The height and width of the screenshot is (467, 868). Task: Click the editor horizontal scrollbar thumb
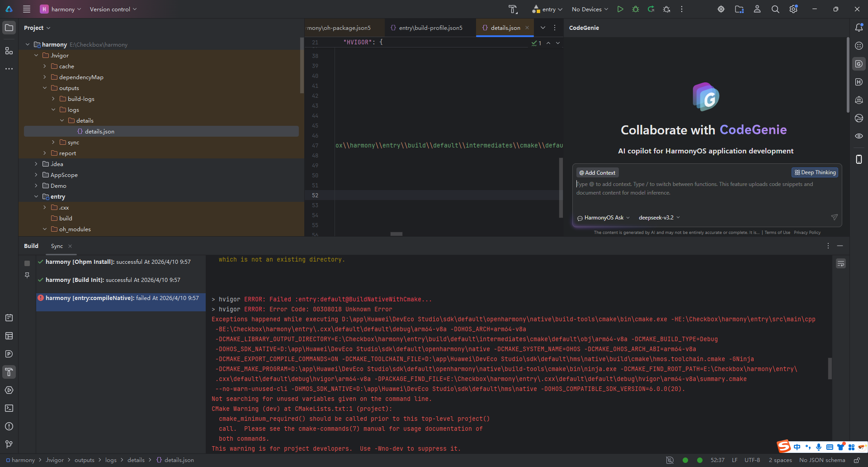click(396, 234)
